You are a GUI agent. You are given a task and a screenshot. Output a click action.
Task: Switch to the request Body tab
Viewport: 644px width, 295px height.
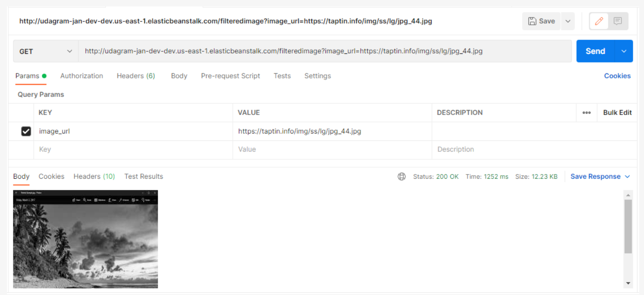pyautogui.click(x=179, y=76)
